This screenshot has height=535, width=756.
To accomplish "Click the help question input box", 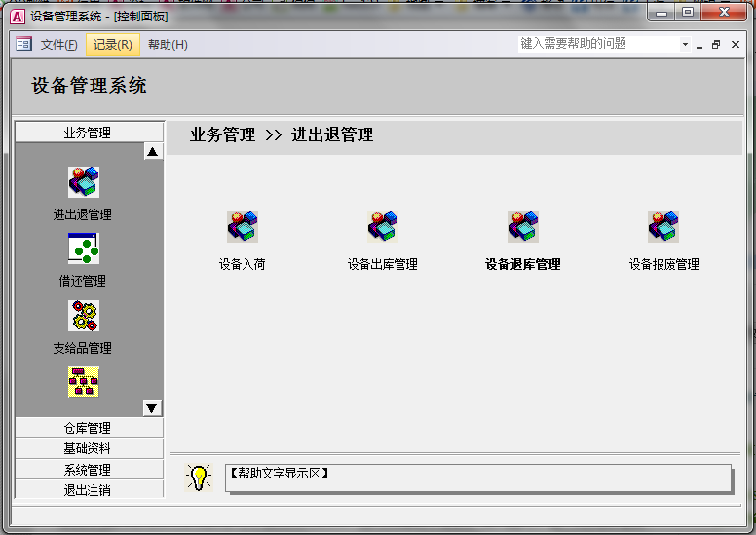I will tap(599, 44).
